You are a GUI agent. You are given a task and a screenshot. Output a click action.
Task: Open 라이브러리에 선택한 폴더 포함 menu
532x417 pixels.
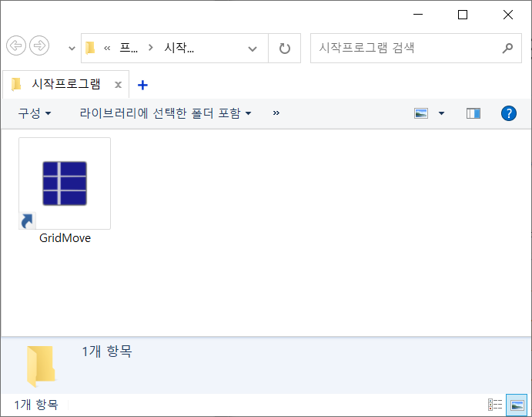[166, 113]
